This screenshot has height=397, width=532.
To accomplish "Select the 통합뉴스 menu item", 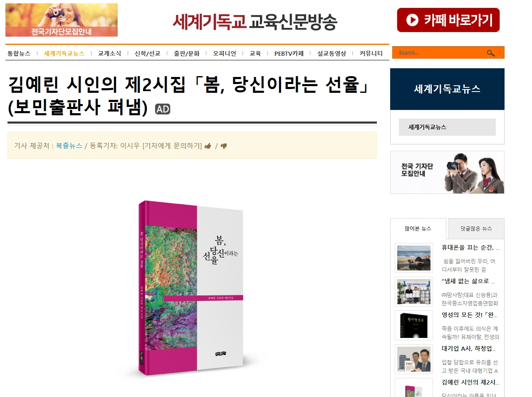I will (19, 53).
